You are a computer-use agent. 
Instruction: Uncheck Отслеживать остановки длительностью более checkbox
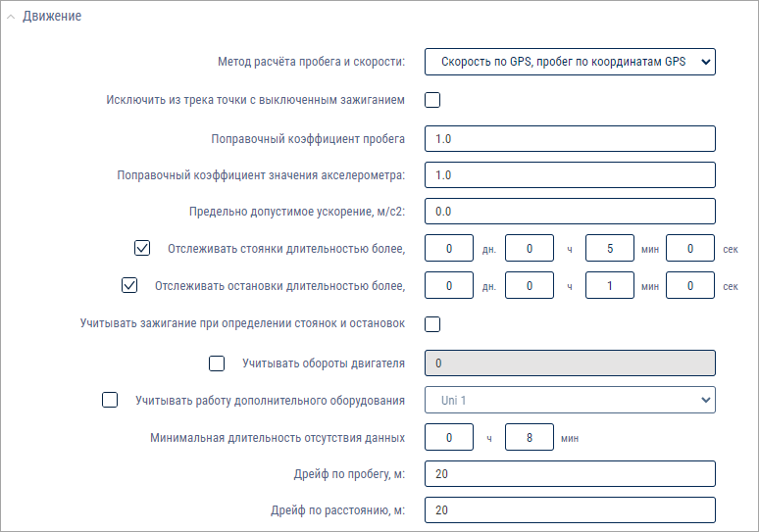coord(129,285)
